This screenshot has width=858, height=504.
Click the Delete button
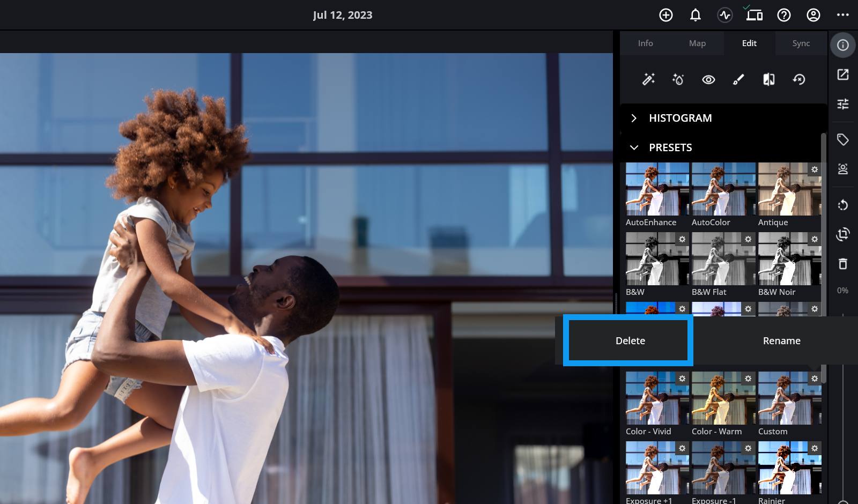click(x=630, y=341)
